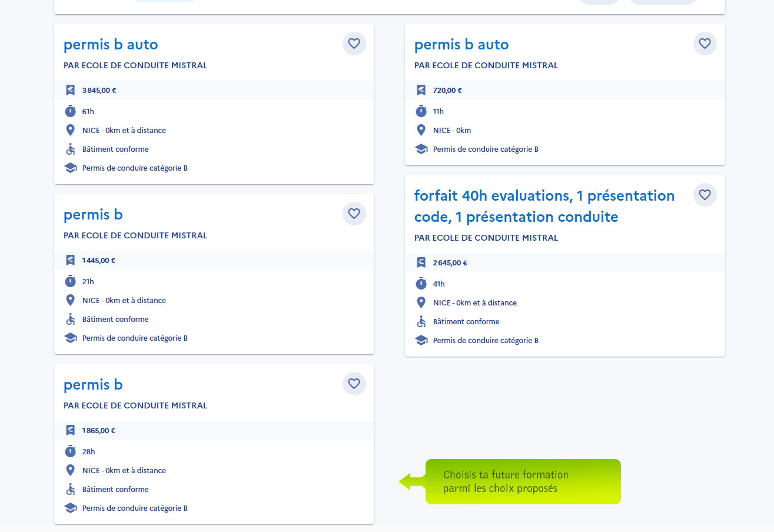Click the euro price icon beside 720,00 €

click(x=421, y=90)
